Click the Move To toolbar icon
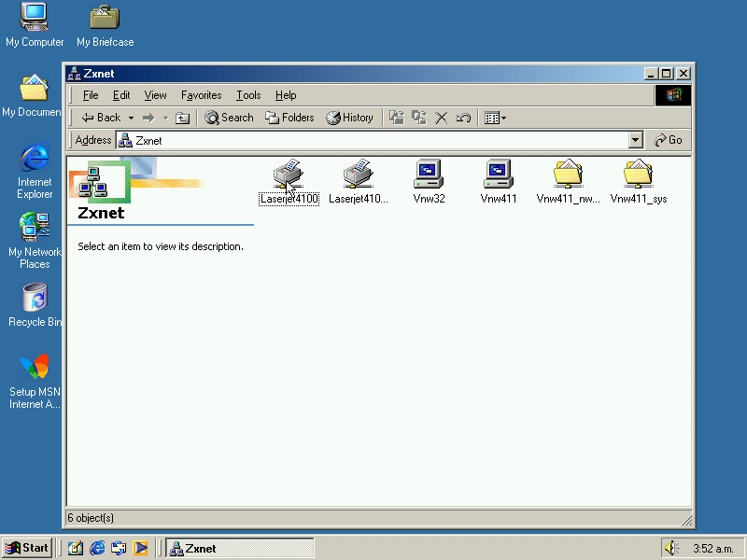Screen dimensions: 747x560 (396, 118)
